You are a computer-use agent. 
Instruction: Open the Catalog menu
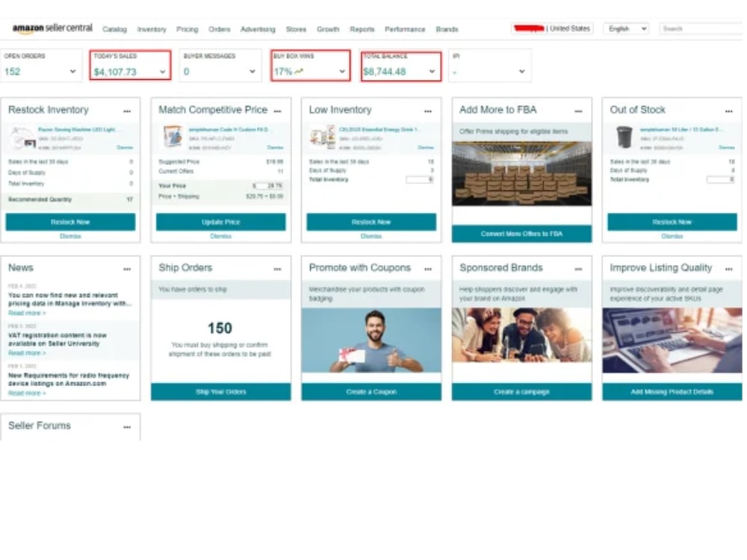click(114, 29)
